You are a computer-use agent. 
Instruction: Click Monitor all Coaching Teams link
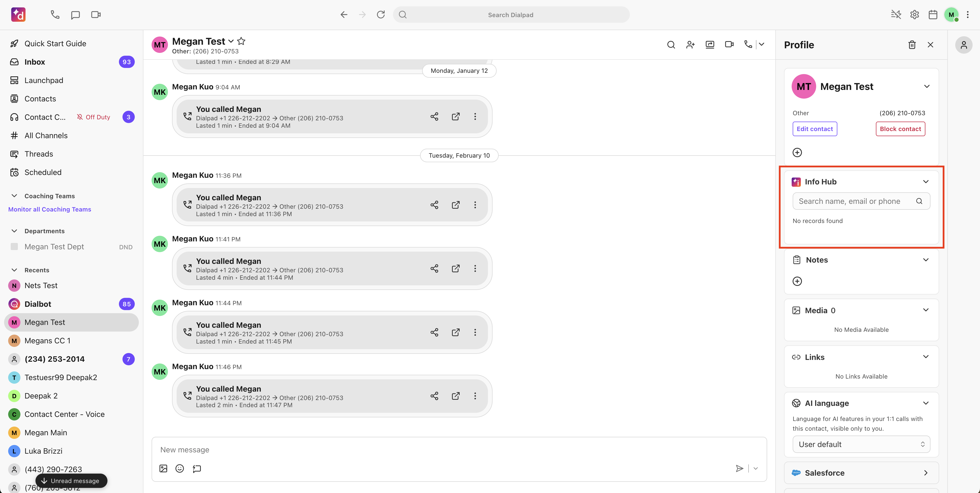coord(50,209)
